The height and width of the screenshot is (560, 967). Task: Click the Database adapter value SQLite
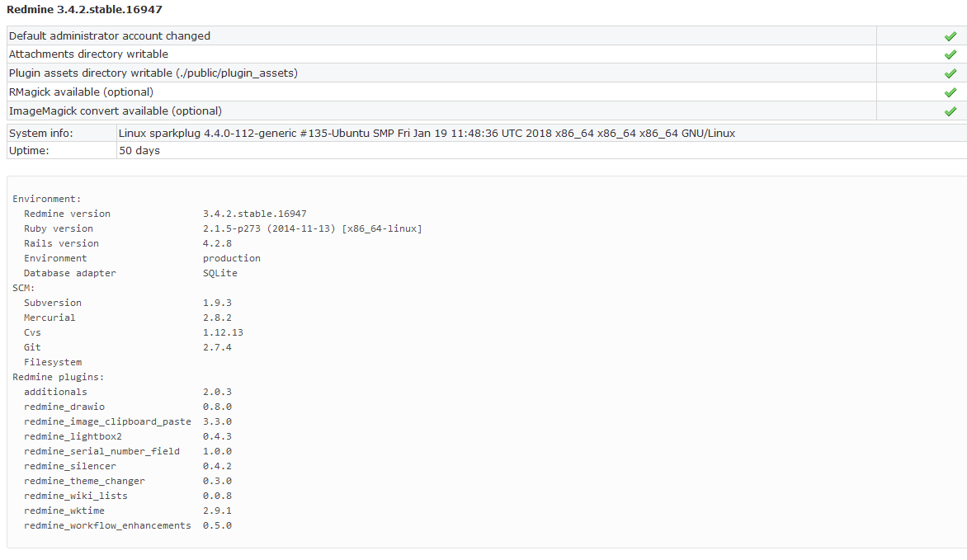click(220, 273)
